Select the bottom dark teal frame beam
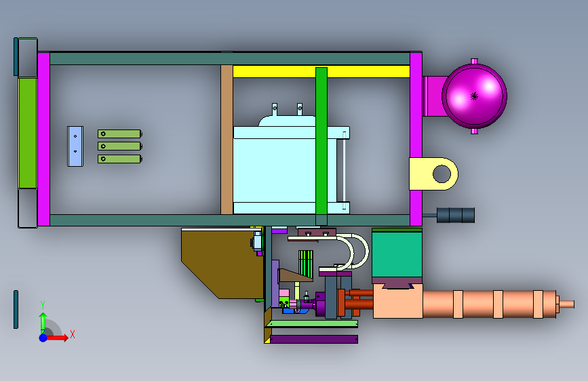 tap(229, 220)
